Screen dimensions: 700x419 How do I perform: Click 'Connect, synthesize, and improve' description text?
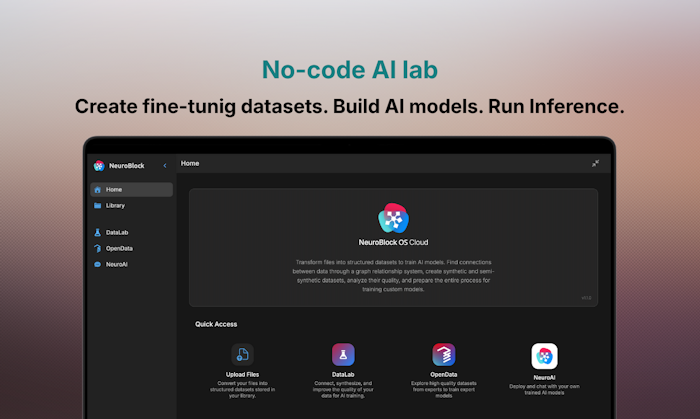click(343, 390)
